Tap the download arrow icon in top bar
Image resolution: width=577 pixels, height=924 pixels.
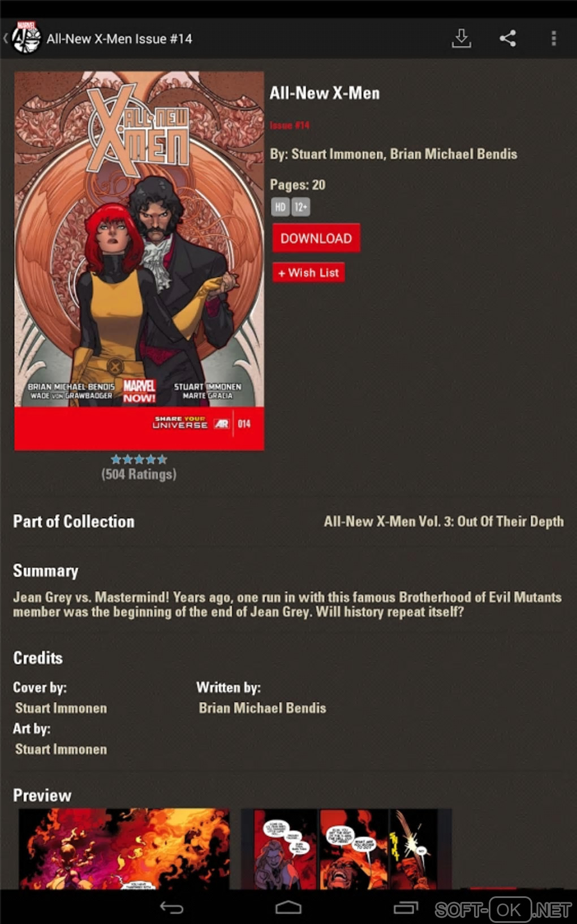pyautogui.click(x=461, y=38)
